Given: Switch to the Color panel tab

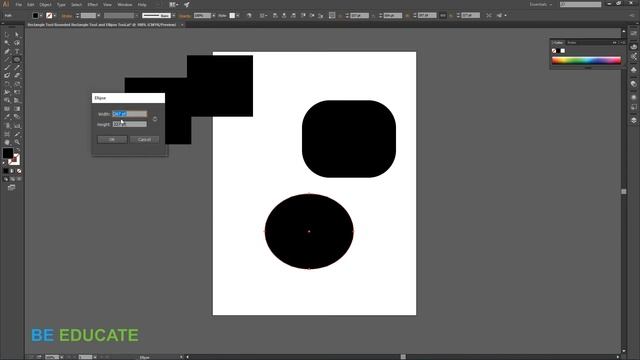Looking at the screenshot, I should pos(558,42).
